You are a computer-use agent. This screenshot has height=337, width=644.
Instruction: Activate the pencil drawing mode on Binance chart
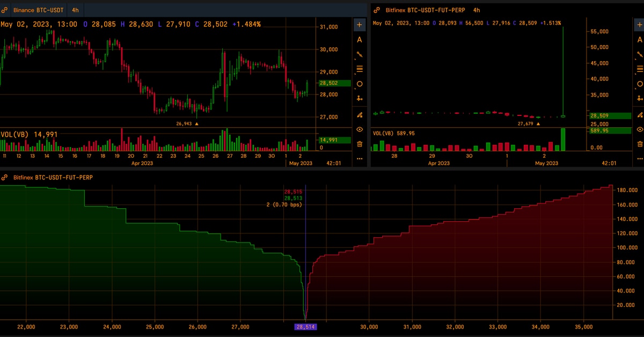tap(360, 115)
